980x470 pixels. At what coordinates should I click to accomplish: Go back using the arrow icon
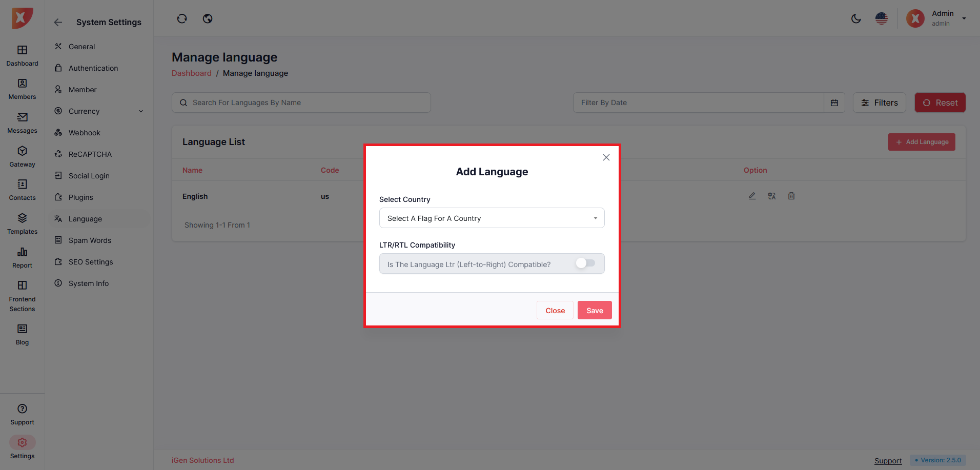[58, 23]
